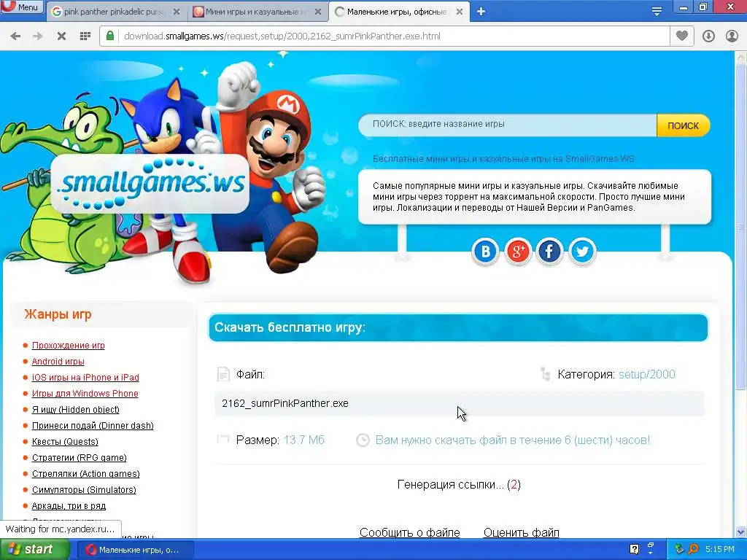Go back to the previous page
Screen dimensions: 747x560
[15, 36]
